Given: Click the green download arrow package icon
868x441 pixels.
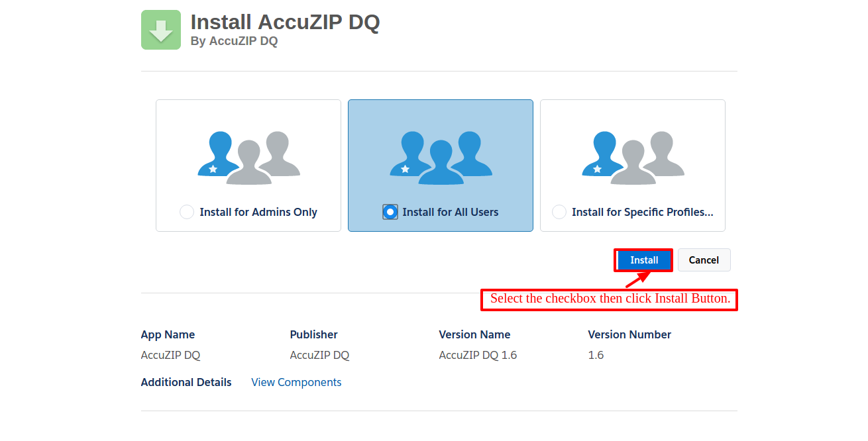Looking at the screenshot, I should tap(160, 30).
